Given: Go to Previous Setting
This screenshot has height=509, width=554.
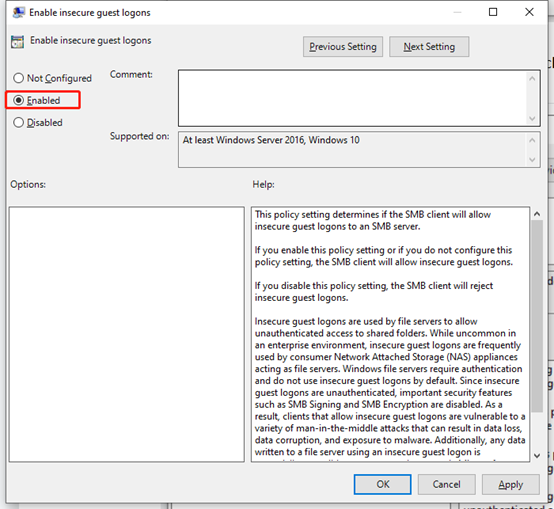Looking at the screenshot, I should 343,47.
